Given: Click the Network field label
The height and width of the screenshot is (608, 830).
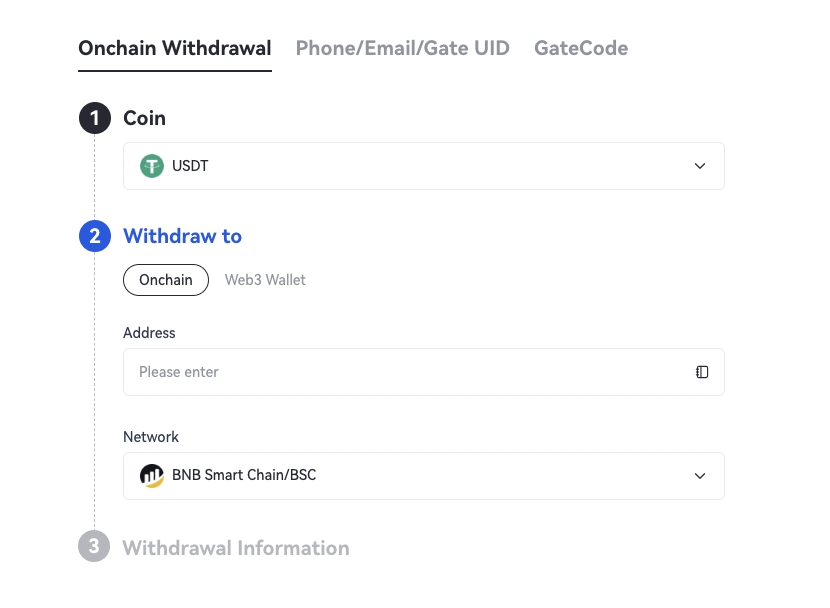Looking at the screenshot, I should click(151, 437).
